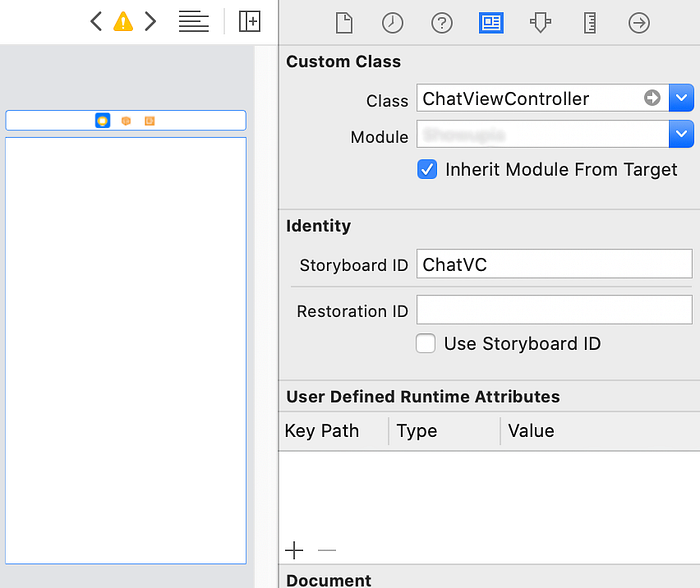Add a user defined runtime attribute
Image resolution: width=700 pixels, height=588 pixels.
[x=294, y=550]
